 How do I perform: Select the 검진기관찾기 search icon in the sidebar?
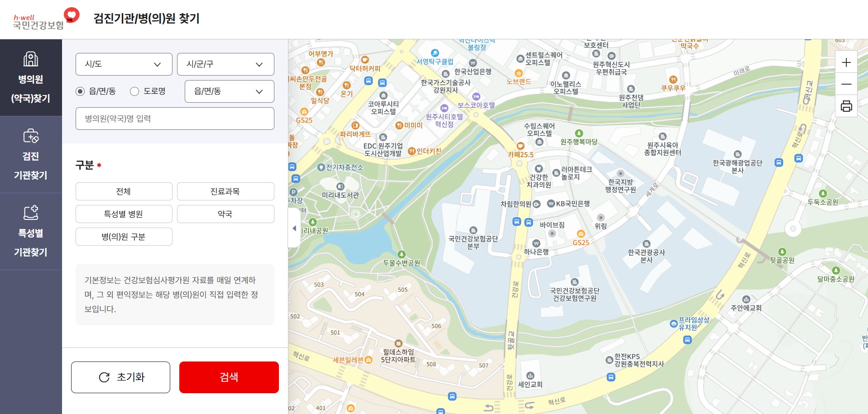(31, 136)
